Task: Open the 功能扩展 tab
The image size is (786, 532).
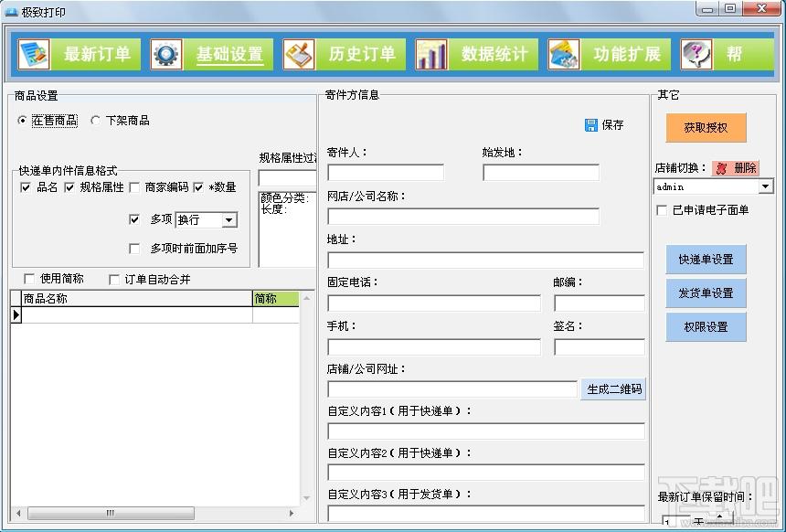Action: click(x=627, y=54)
